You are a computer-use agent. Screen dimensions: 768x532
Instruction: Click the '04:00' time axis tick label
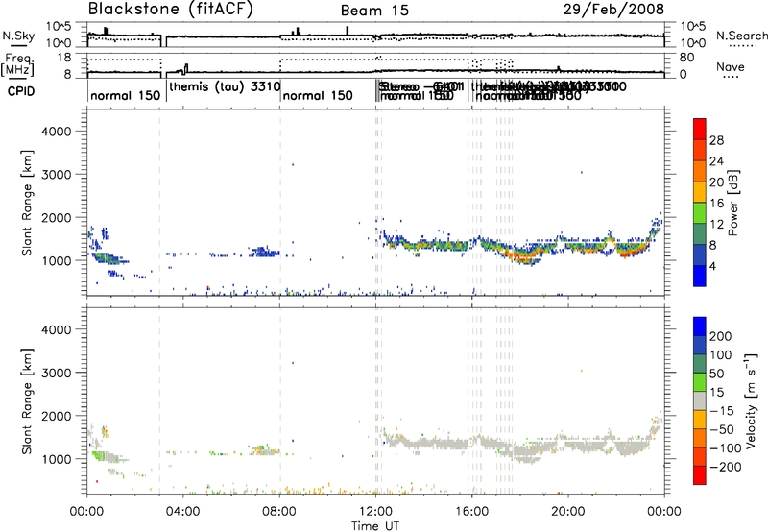(183, 512)
